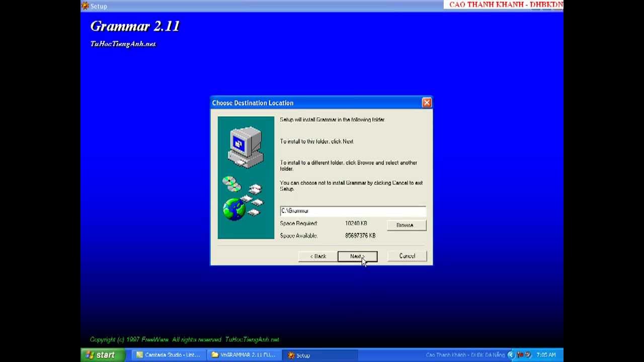Image resolution: width=644 pixels, height=362 pixels.
Task: Click the Grammar 2.11 title text
Action: coord(135,26)
